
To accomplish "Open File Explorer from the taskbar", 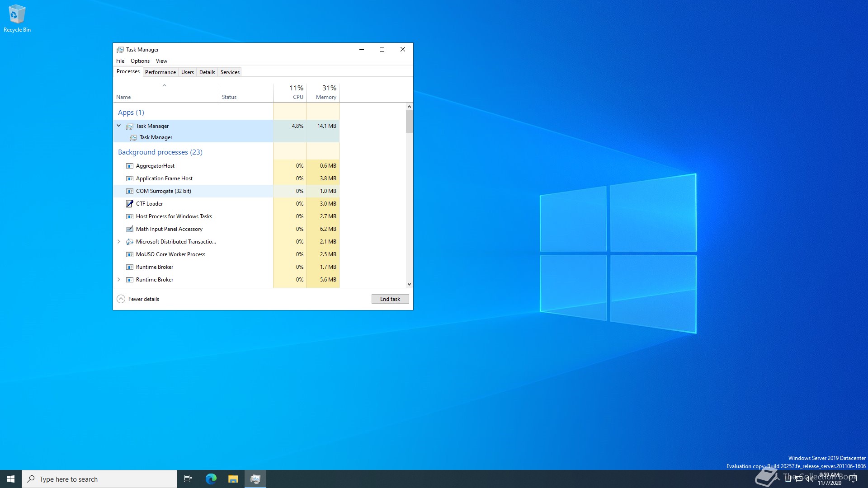I will click(233, 479).
